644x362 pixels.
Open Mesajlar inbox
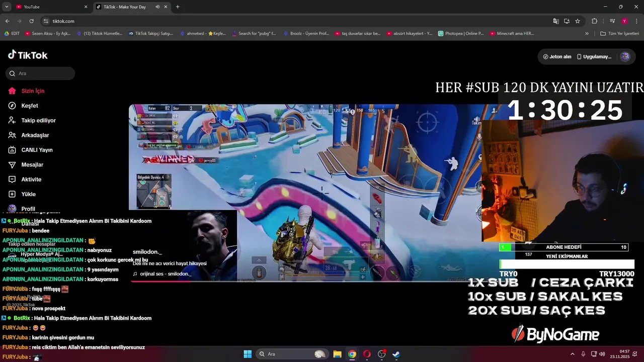[32, 164]
